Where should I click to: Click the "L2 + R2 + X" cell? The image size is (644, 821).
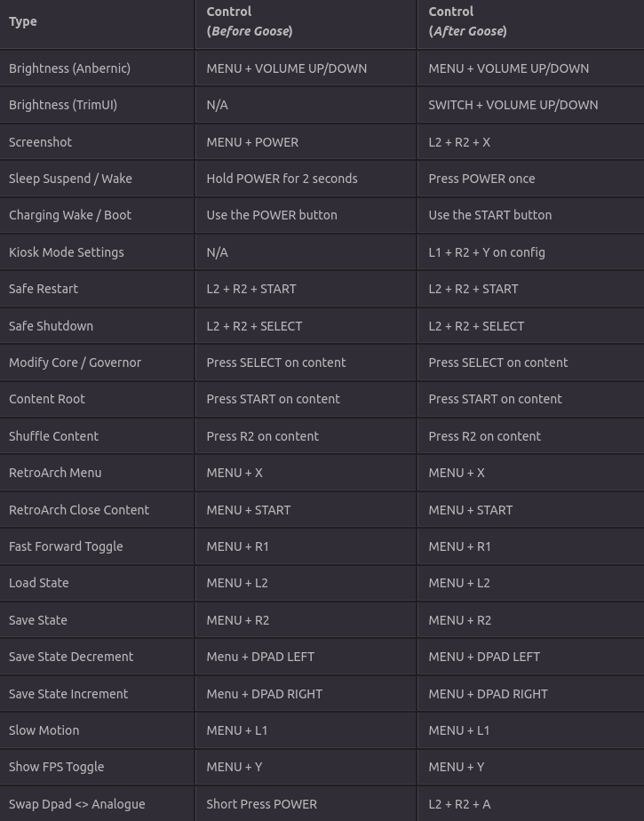[459, 142]
